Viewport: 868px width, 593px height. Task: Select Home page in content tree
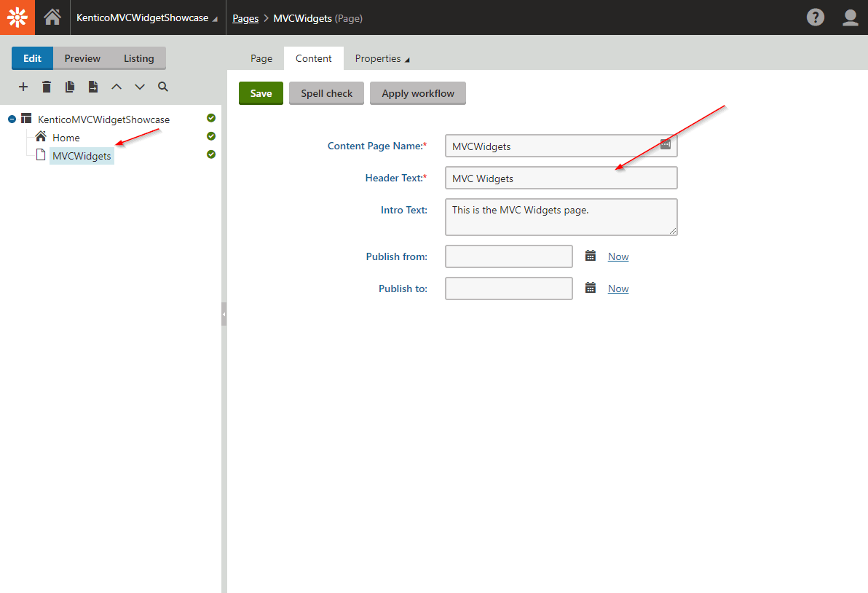coord(66,138)
